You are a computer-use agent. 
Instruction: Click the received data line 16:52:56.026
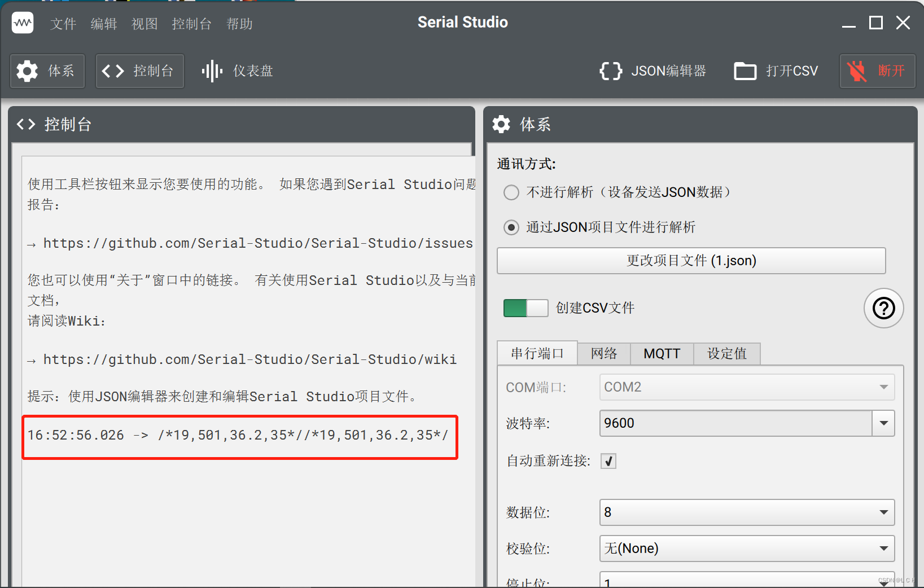click(238, 435)
